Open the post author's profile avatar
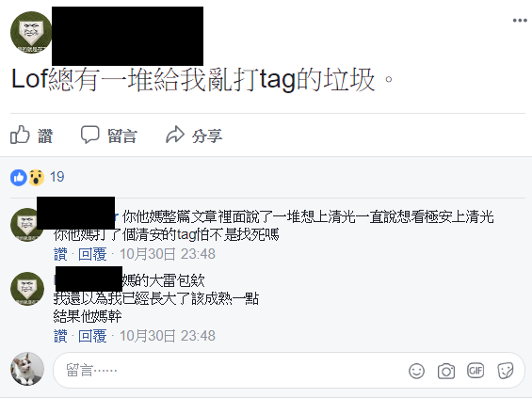532x398 pixels. click(x=30, y=33)
